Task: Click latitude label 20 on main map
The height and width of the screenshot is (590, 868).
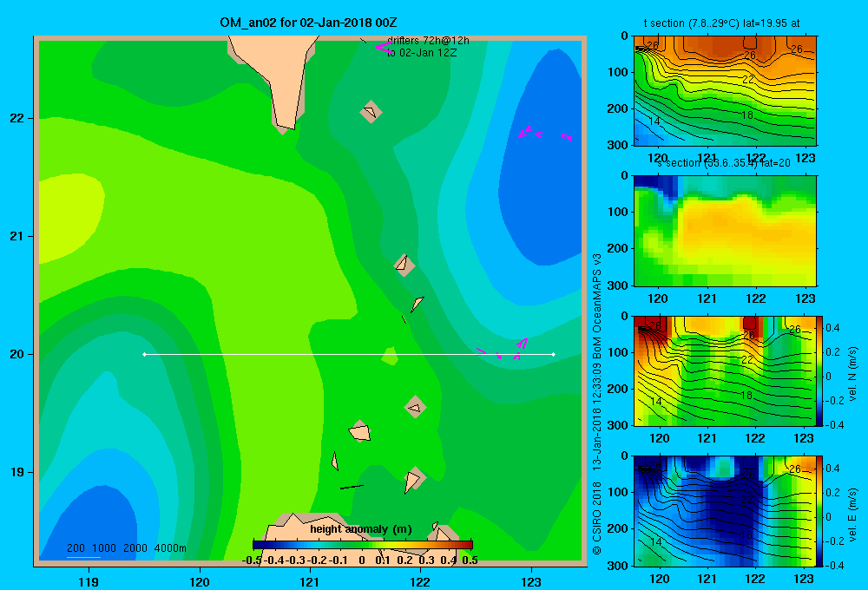Action: coord(17,354)
